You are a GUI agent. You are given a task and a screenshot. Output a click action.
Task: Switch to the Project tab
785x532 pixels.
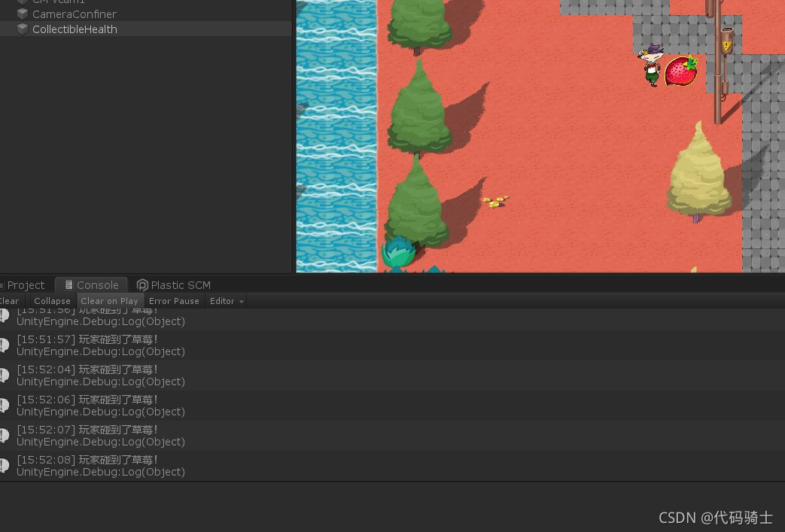tap(25, 285)
